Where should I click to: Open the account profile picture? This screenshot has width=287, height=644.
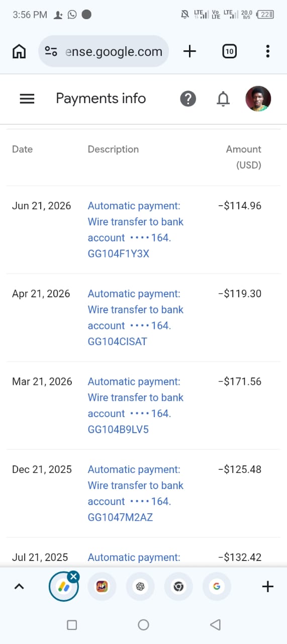tap(258, 99)
